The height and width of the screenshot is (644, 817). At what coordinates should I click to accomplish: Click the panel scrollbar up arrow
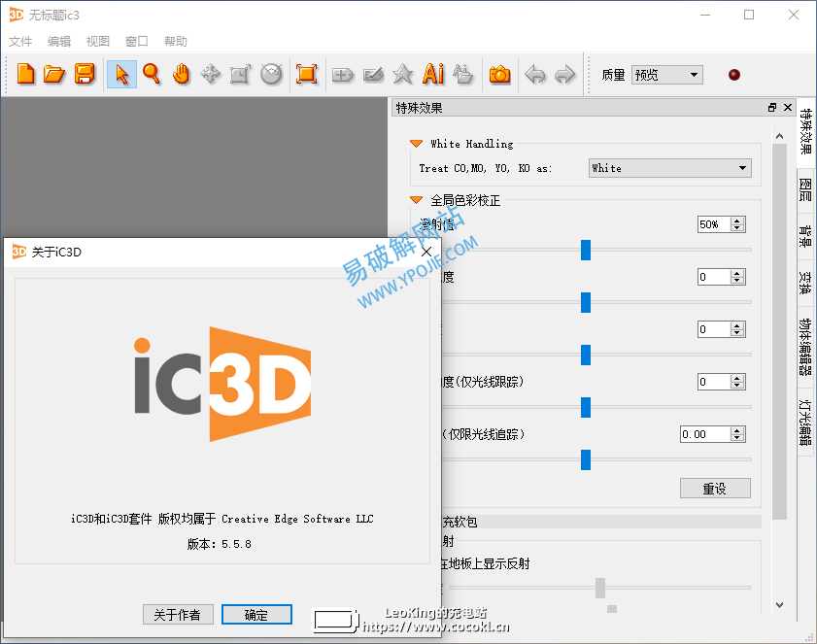tap(779, 136)
